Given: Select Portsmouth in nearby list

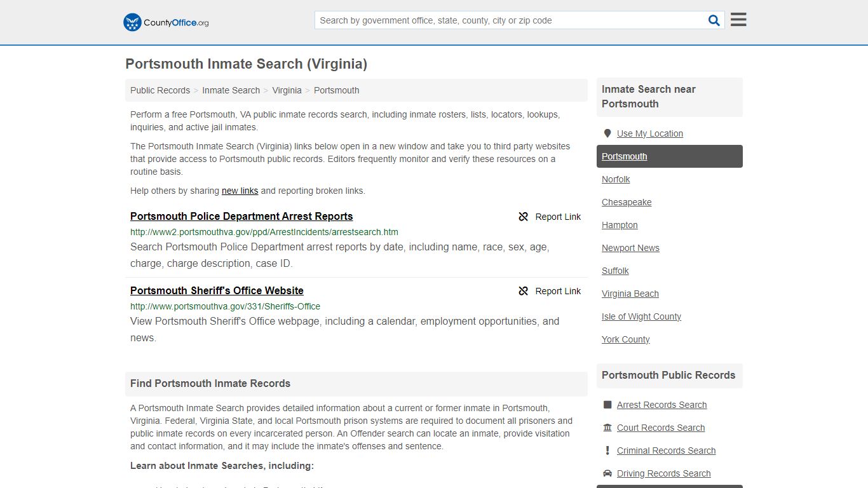Looking at the screenshot, I should (x=670, y=156).
